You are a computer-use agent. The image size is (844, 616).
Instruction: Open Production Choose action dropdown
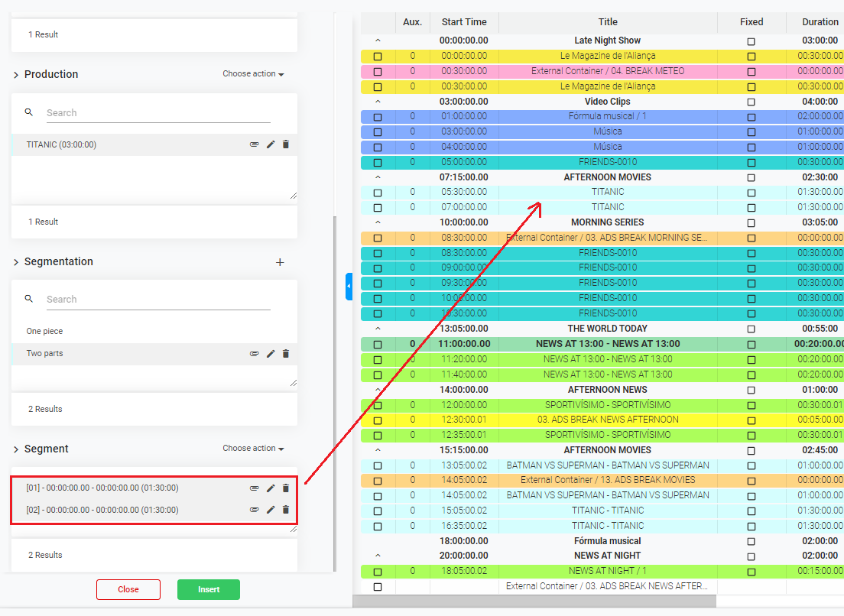253,74
